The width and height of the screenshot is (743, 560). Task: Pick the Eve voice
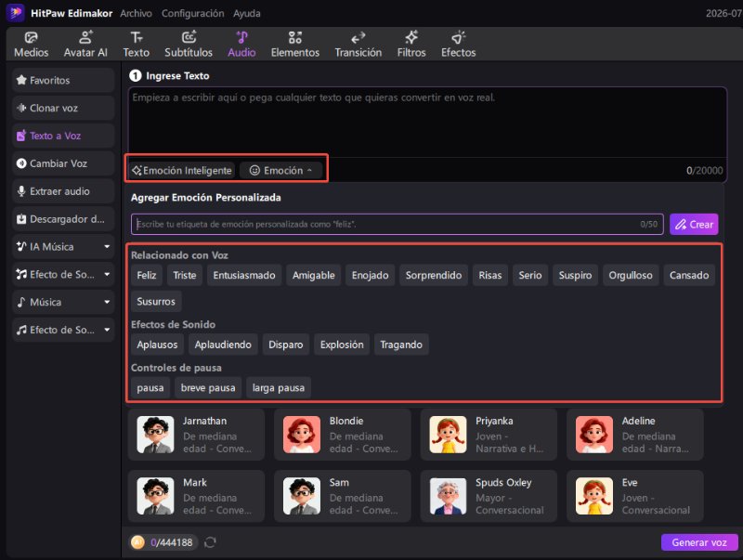tap(635, 496)
